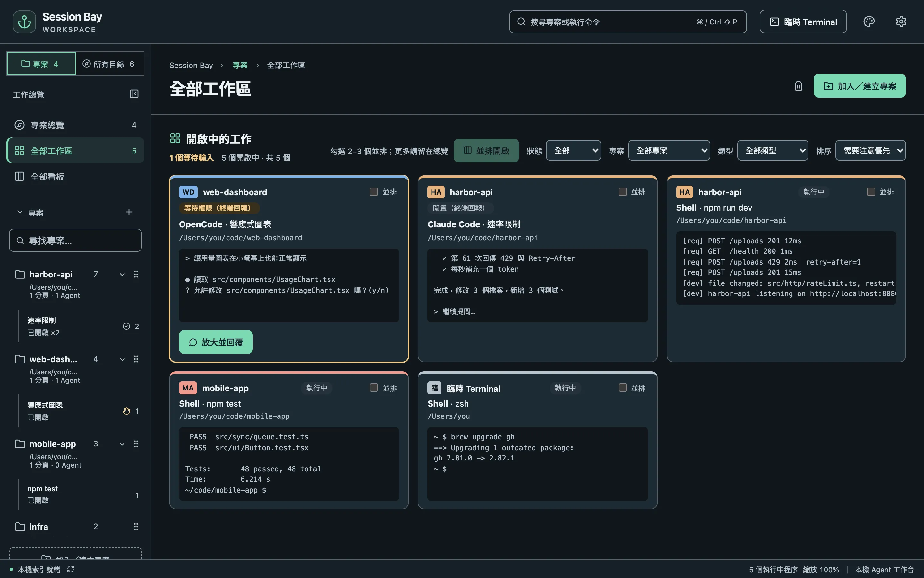The height and width of the screenshot is (578, 924).
Task: Click the 並排開啟 button
Action: coord(486,151)
